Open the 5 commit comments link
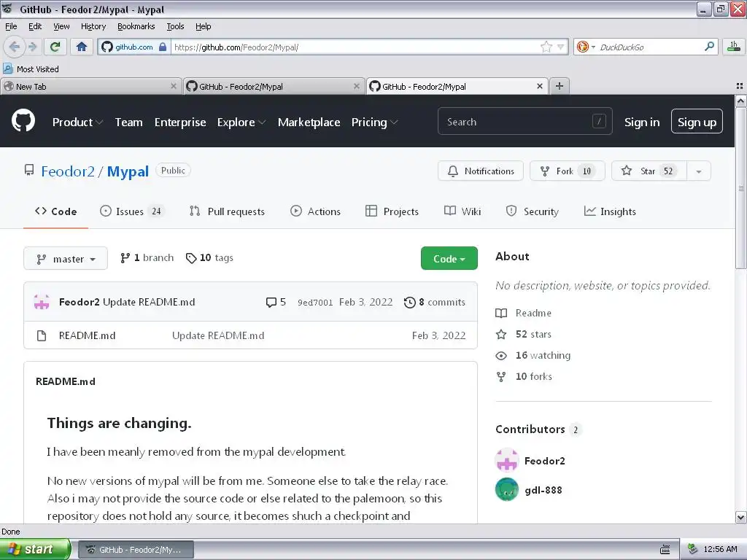The width and height of the screenshot is (747, 560). point(276,302)
